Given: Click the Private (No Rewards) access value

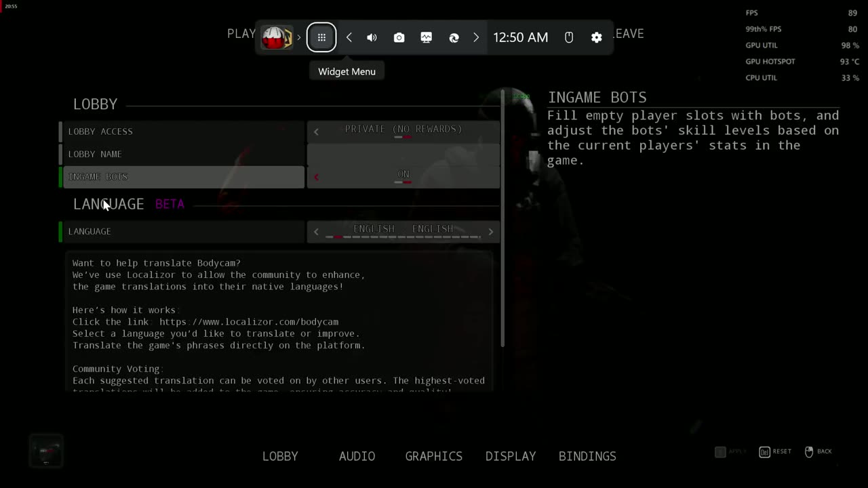Looking at the screenshot, I should (x=403, y=129).
